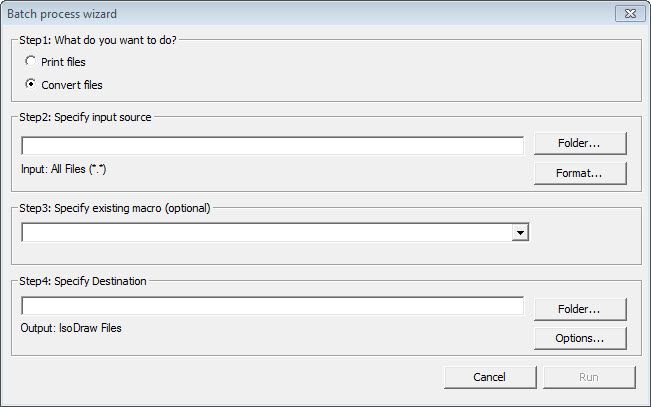Screen dimensions: 651x407
Task: Open the Format... settings for input
Action: [579, 173]
